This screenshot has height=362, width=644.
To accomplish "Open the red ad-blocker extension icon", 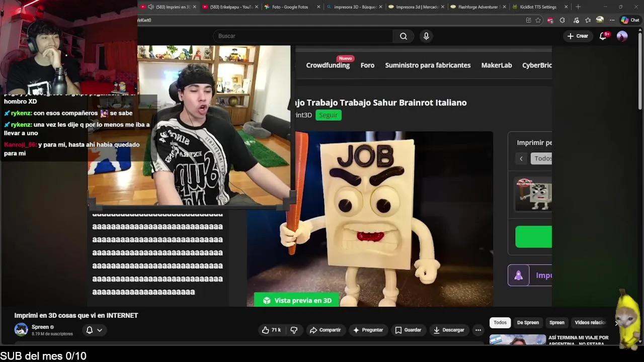I will tap(550, 20).
